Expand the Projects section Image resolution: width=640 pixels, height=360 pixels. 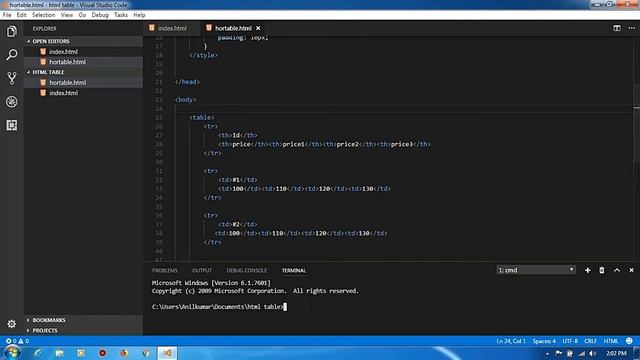pyautogui.click(x=83, y=330)
